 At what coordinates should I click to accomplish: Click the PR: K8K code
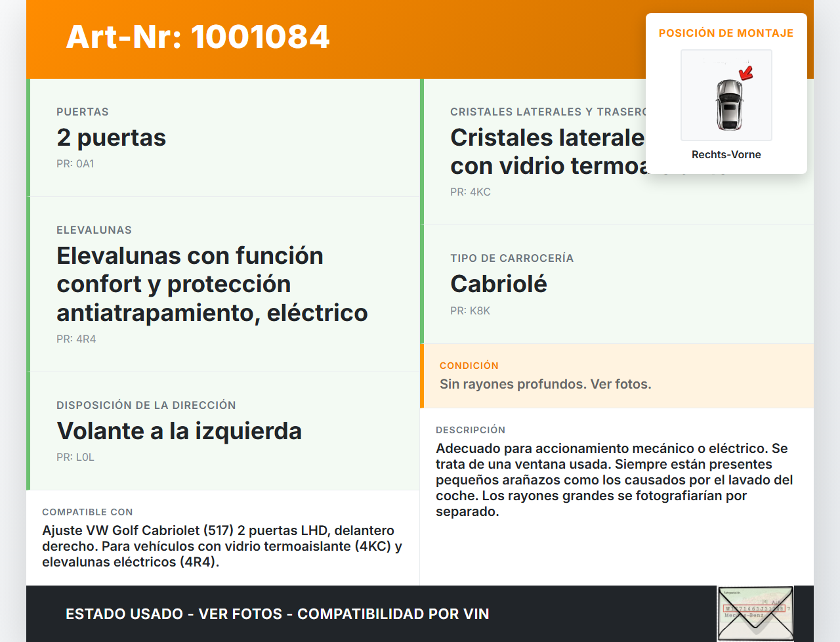471,310
